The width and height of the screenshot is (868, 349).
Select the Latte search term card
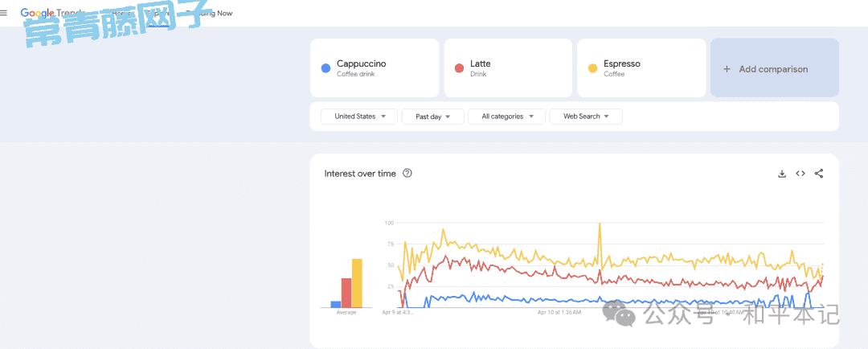[x=508, y=68]
